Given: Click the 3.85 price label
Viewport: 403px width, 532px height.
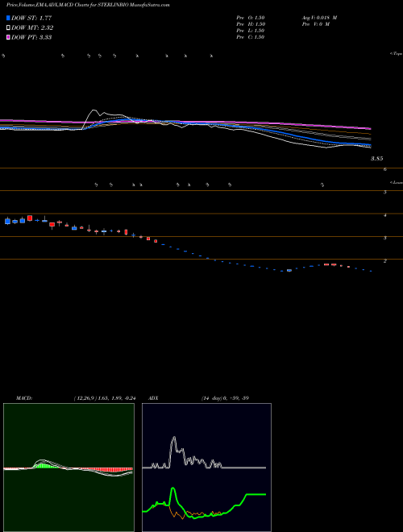Looking at the screenshot, I should [376, 159].
